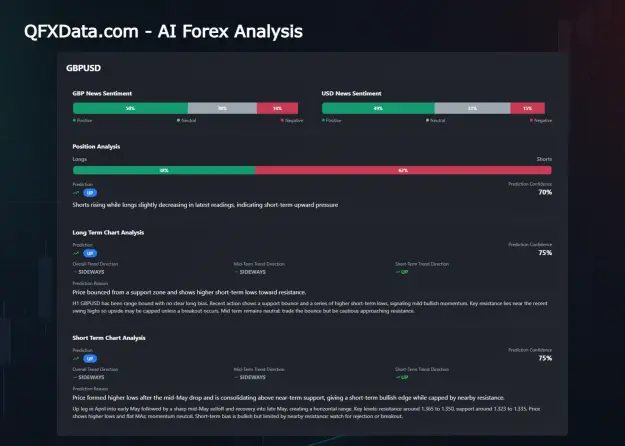625x446 pixels.
Task: Click red negative segment of GBP News Sentiment bar
Action: click(277, 108)
